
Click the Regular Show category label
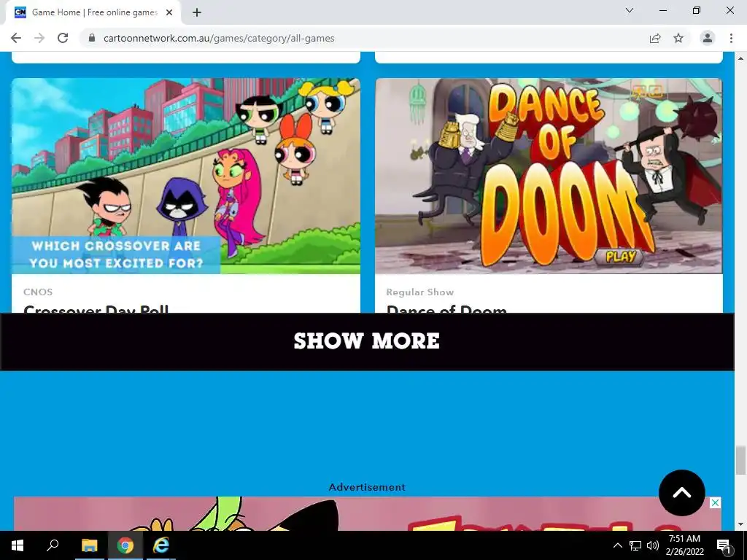coord(419,292)
